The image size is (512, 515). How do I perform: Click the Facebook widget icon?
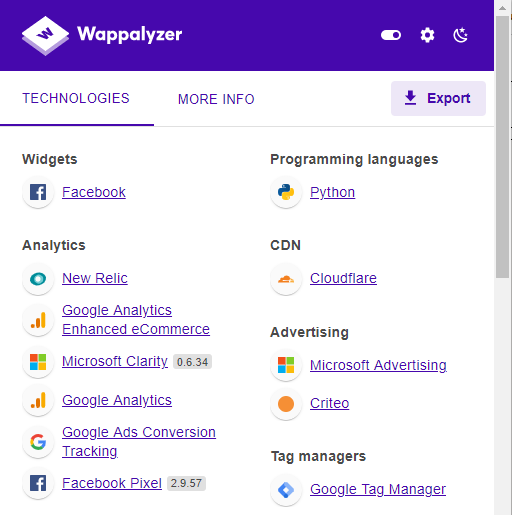(x=38, y=192)
